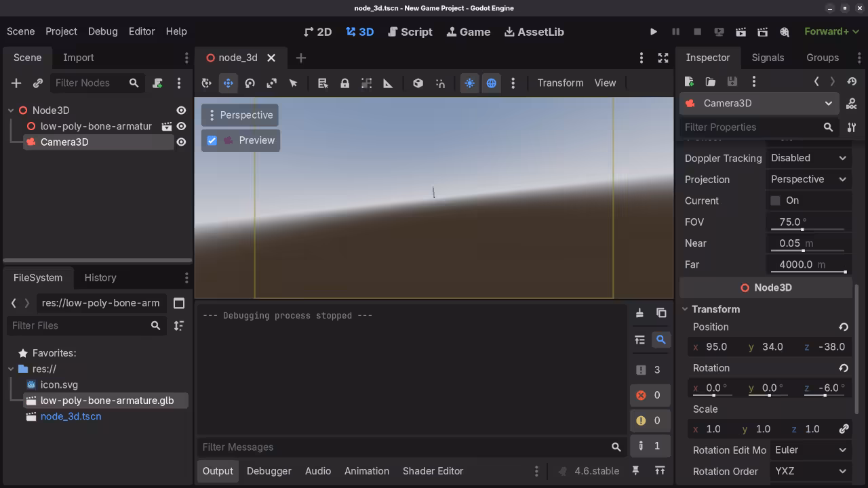The width and height of the screenshot is (868, 488).
Task: Toggle the preview sunlight icon
Action: point(470,83)
